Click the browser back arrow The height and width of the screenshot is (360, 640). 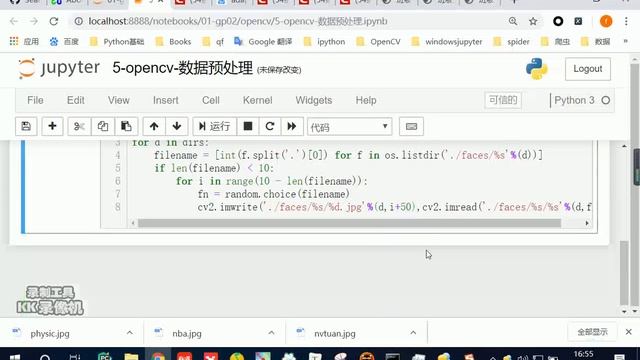(x=14, y=21)
